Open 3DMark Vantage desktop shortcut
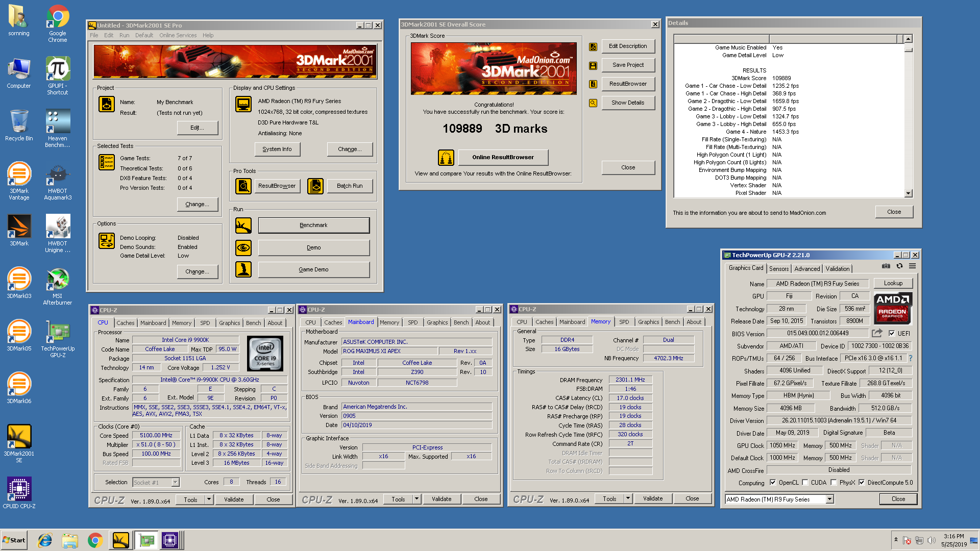This screenshot has width=980, height=551. 19,181
